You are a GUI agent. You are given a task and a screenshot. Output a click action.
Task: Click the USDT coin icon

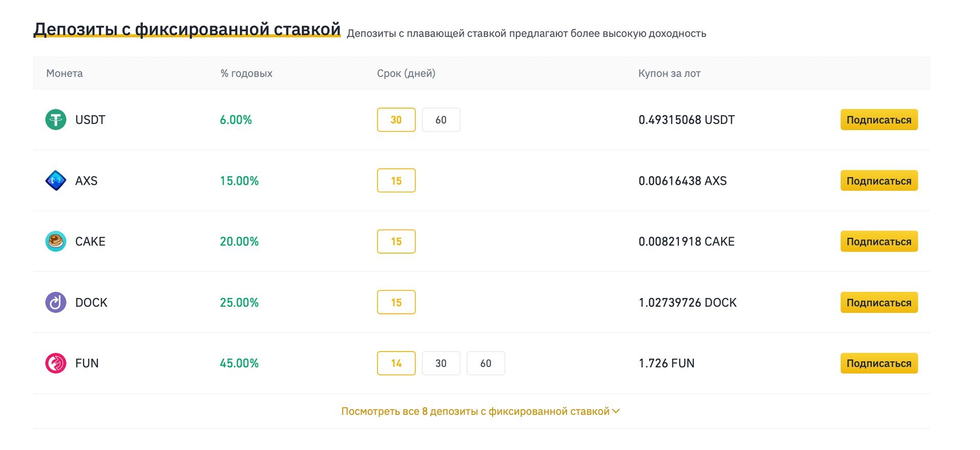click(57, 120)
